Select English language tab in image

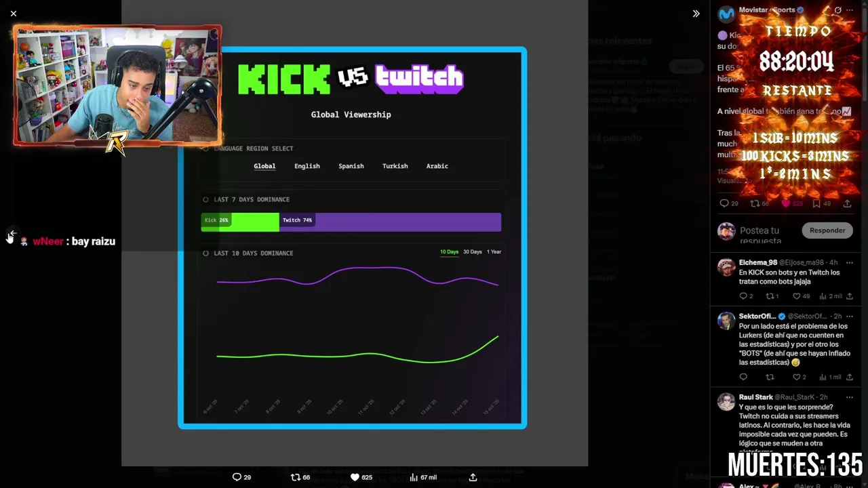[x=307, y=166]
